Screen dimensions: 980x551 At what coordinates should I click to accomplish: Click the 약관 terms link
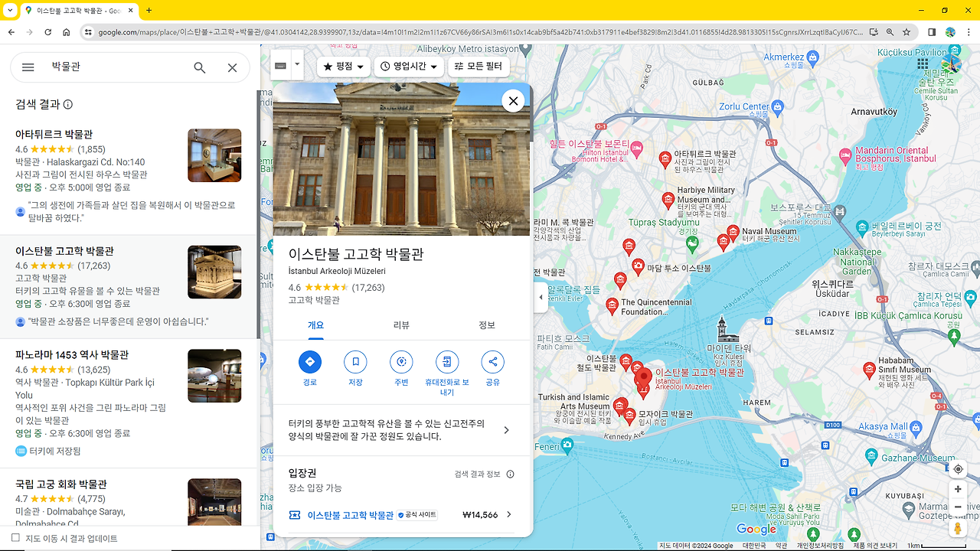pyautogui.click(x=781, y=546)
